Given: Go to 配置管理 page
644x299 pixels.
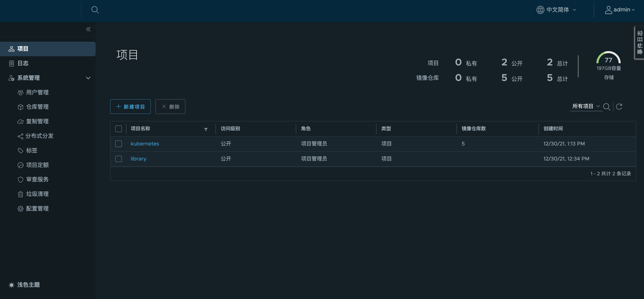Looking at the screenshot, I should pos(37,208).
